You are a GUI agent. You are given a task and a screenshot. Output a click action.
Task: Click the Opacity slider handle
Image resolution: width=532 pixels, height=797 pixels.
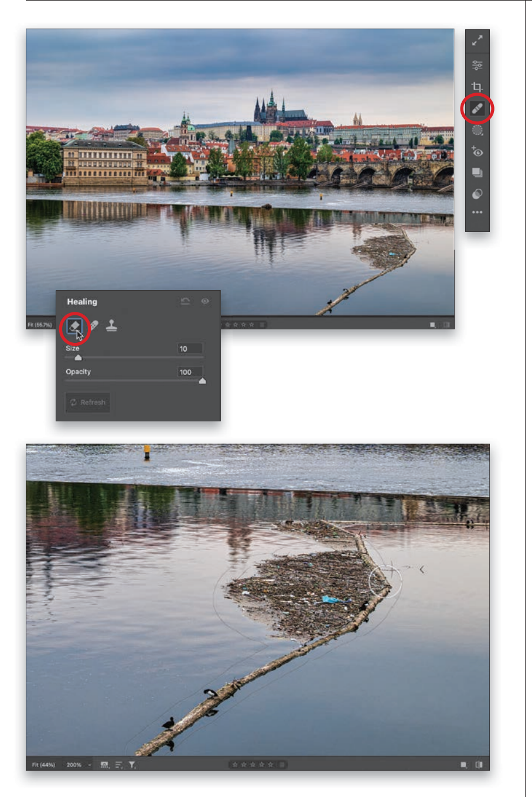(202, 381)
